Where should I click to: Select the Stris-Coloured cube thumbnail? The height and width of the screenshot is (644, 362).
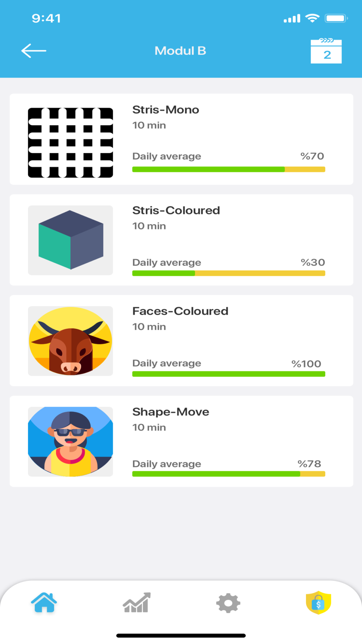click(x=71, y=240)
